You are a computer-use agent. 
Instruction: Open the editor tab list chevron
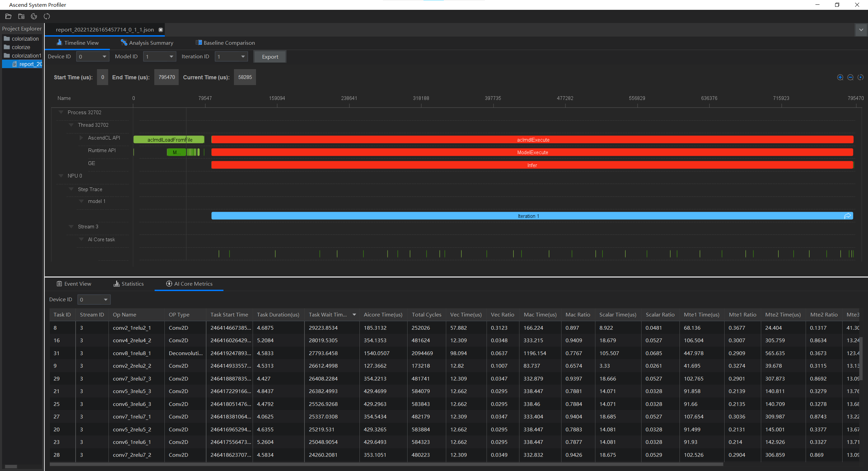coord(861,30)
